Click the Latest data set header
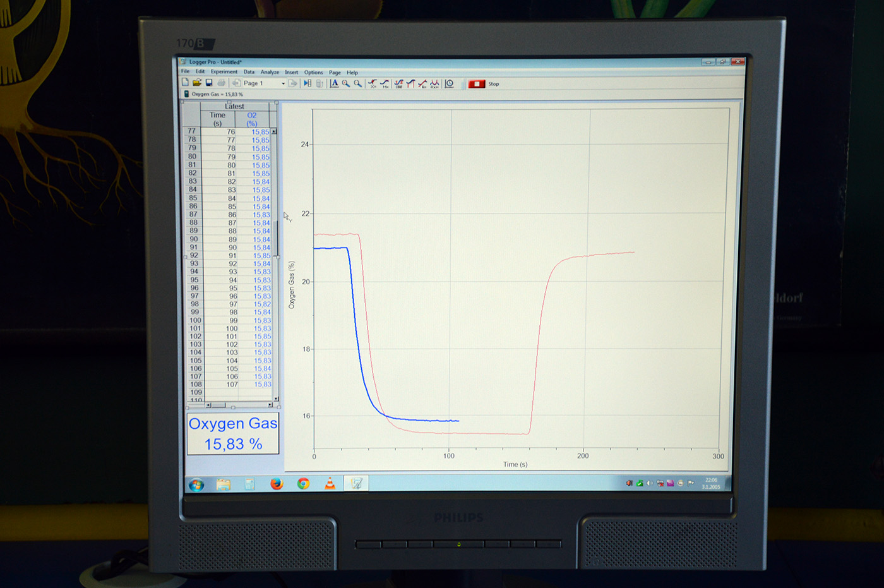 [x=234, y=106]
